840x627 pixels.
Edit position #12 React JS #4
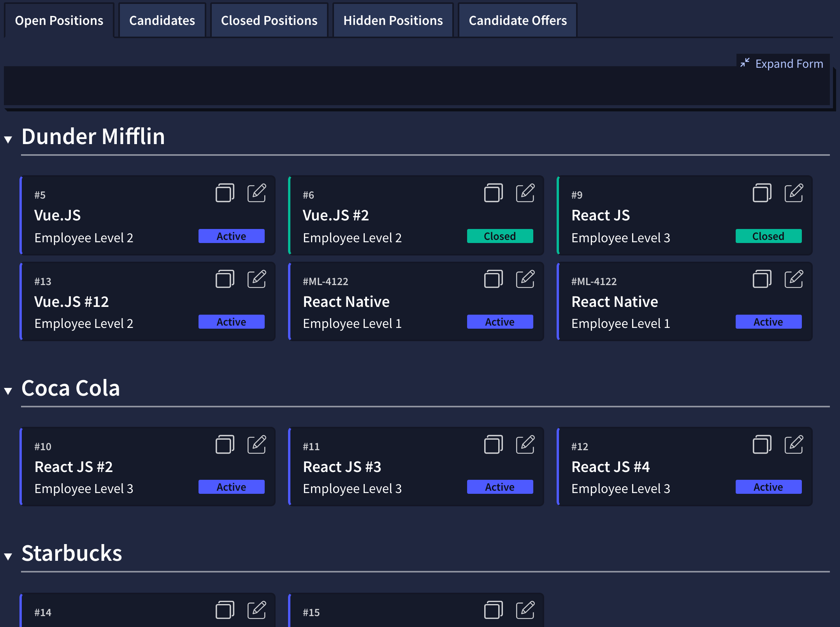click(794, 444)
